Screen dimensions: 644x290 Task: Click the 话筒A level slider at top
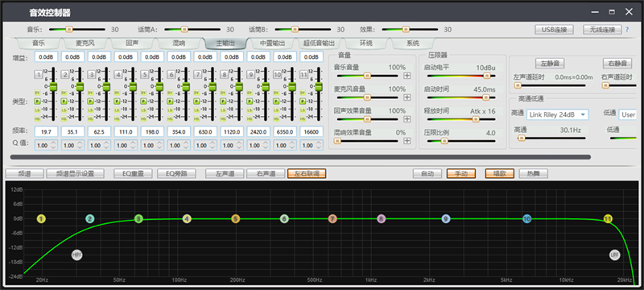[x=192, y=29]
